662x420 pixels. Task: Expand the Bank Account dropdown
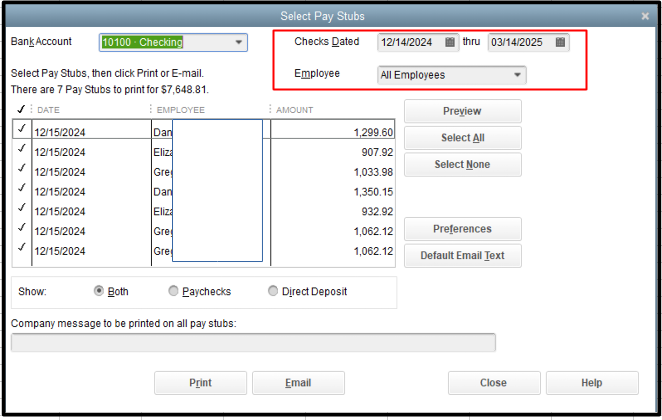(x=239, y=42)
